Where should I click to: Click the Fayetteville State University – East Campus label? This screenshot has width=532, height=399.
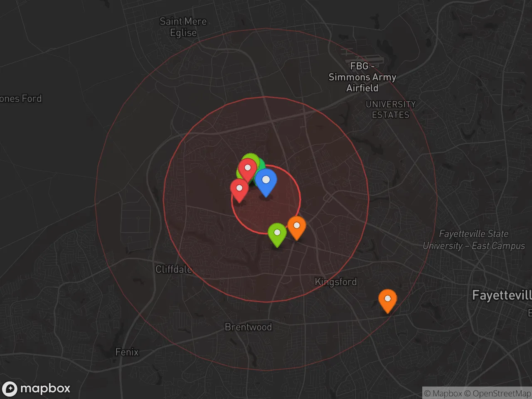tap(474, 240)
